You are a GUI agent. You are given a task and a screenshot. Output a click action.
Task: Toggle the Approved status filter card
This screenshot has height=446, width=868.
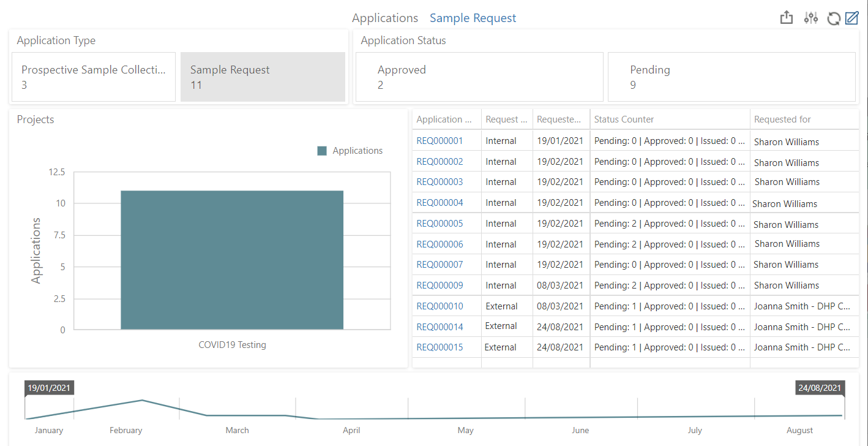(x=479, y=77)
